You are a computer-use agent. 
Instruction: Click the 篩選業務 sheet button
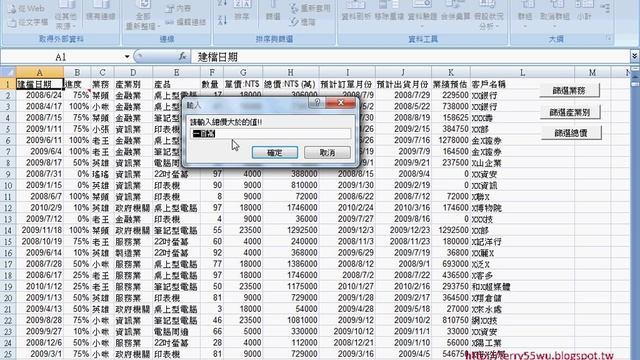click(569, 91)
